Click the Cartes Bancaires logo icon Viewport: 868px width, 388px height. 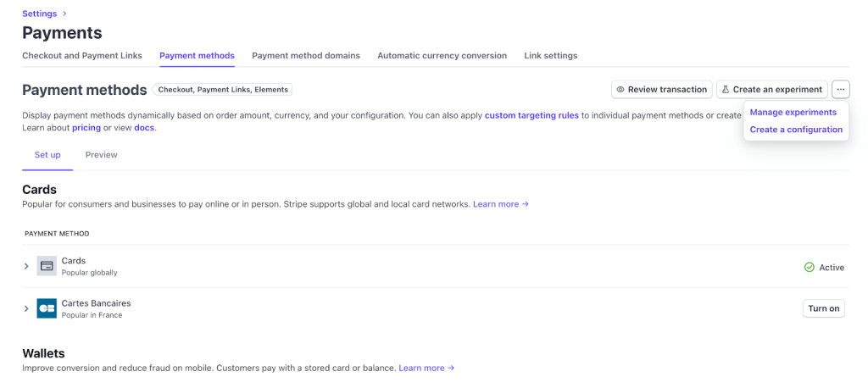tap(47, 308)
